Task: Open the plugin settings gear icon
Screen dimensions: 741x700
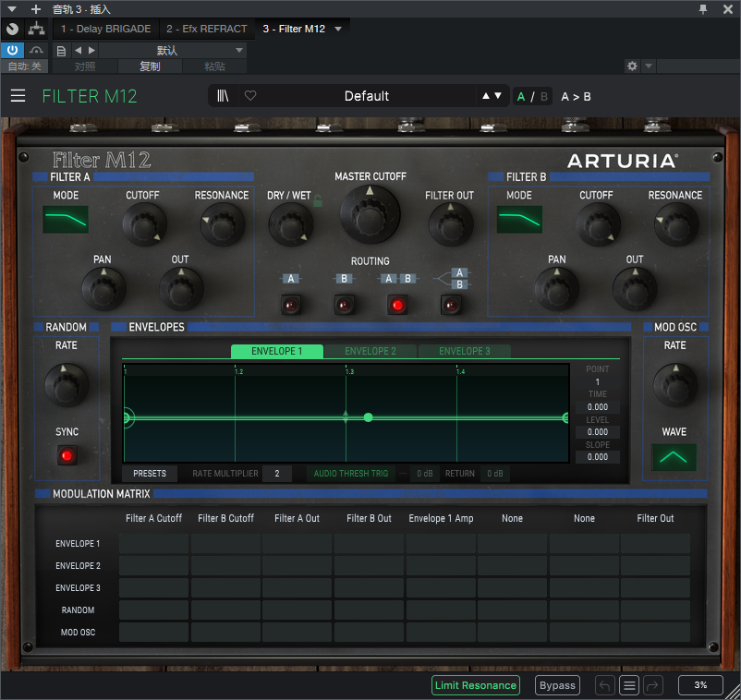Action: tap(632, 66)
